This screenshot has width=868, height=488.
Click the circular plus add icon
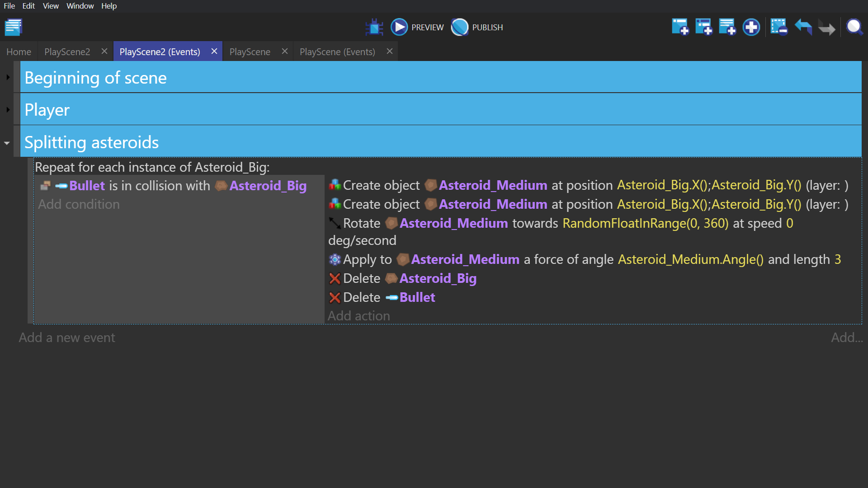pyautogui.click(x=751, y=27)
